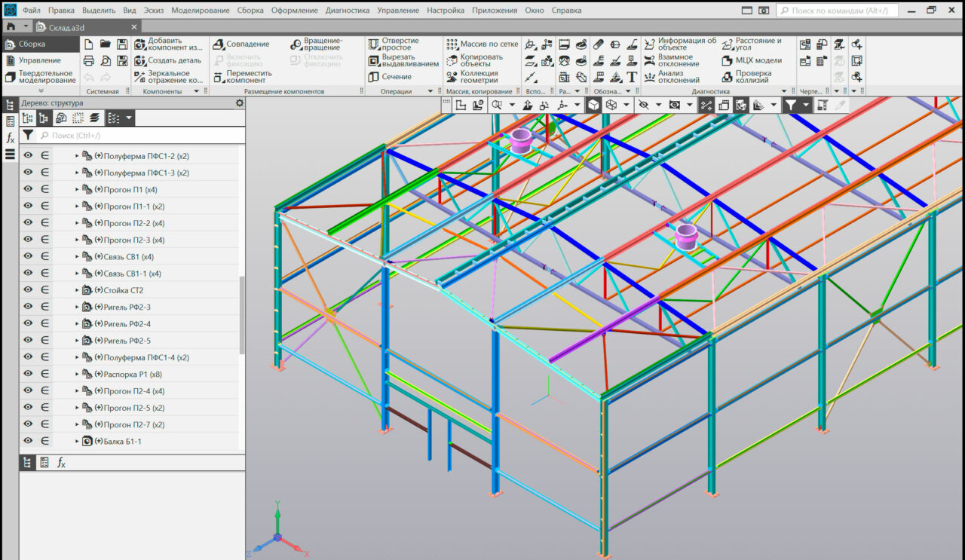965x560 pixels.
Task: Click the Save document icon
Action: click(x=121, y=44)
